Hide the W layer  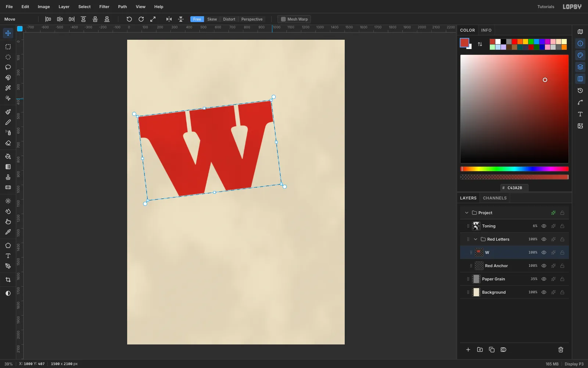point(544,252)
